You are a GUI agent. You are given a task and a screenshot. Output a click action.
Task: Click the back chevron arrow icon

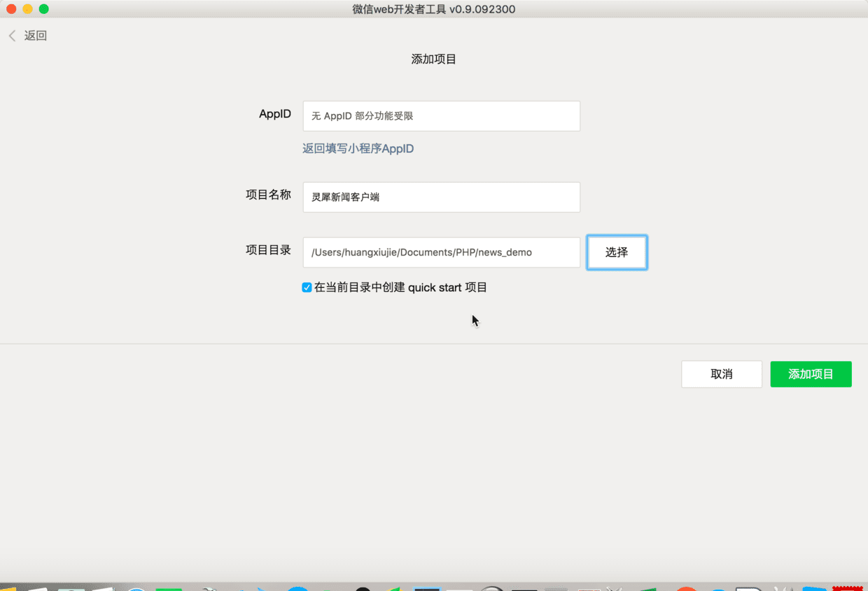click(12, 36)
